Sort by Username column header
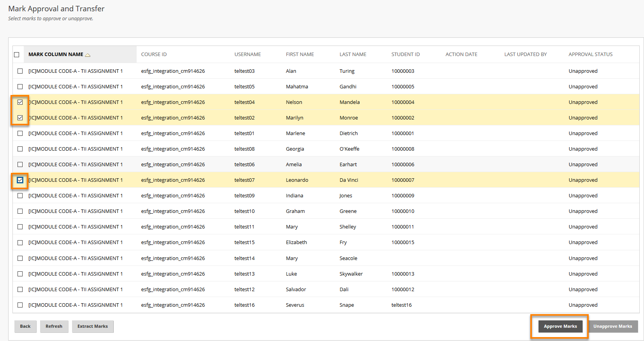The height and width of the screenshot is (341, 644). (248, 54)
